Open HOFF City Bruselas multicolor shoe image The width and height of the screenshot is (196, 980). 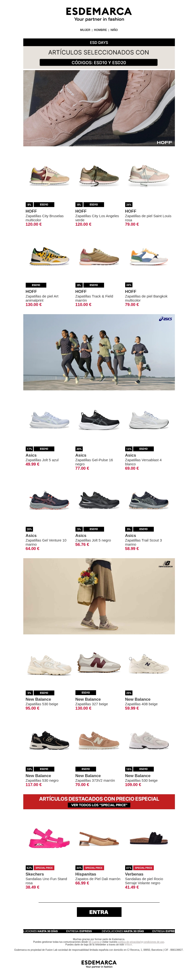[x=49, y=176]
